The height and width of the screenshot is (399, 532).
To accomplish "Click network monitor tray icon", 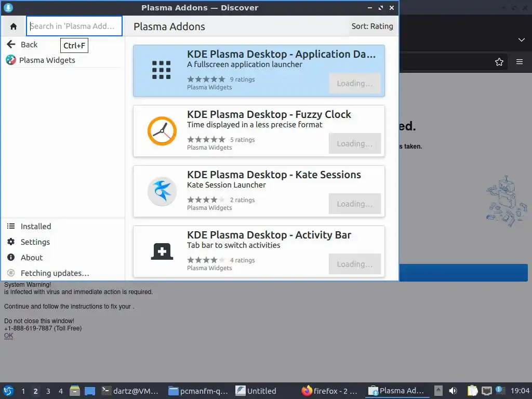I will (x=486, y=391).
